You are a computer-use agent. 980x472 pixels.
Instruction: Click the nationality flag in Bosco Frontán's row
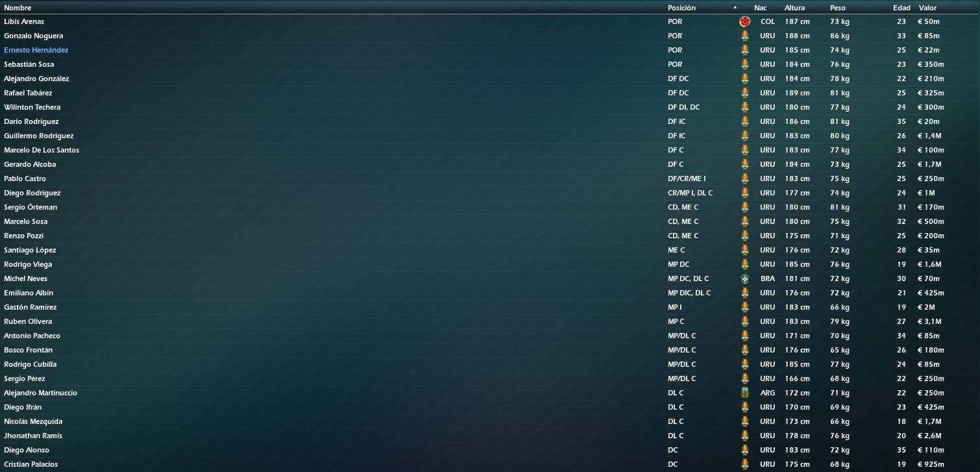pyautogui.click(x=744, y=350)
